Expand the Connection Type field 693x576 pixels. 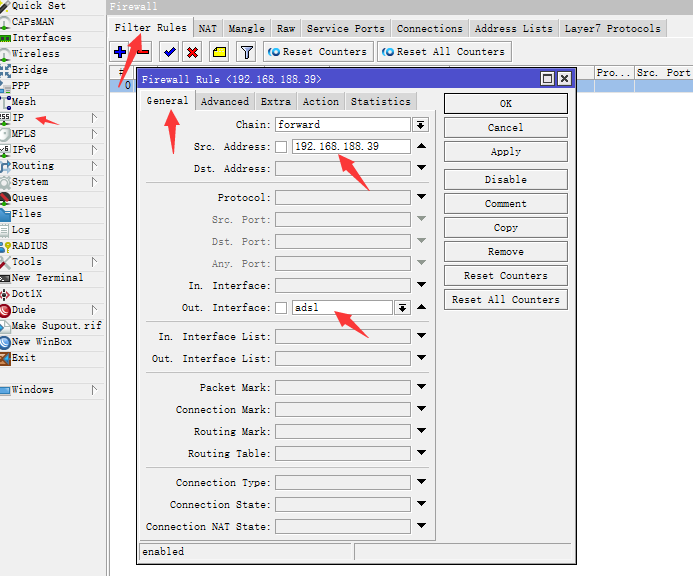tap(422, 481)
